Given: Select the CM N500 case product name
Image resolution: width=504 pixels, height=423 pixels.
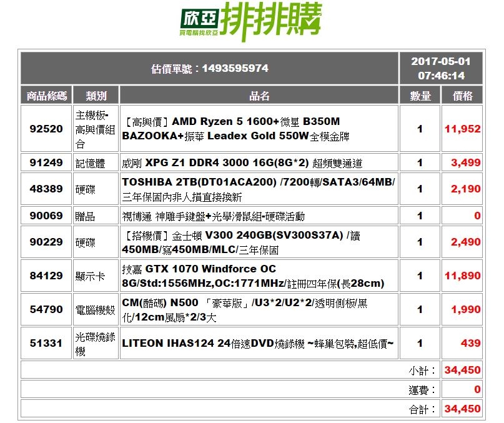Looking at the screenshot, I should pos(245,310).
